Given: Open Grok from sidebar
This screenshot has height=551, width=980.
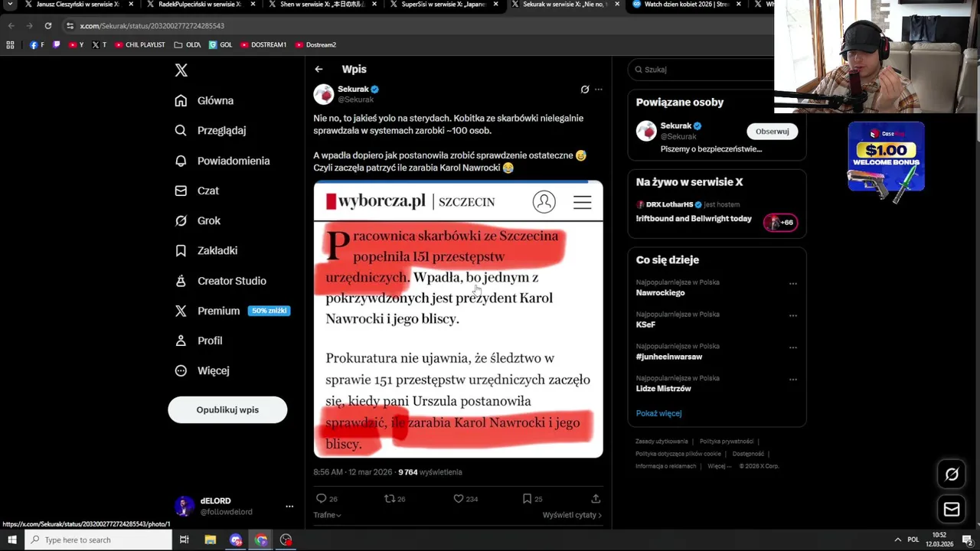Looking at the screenshot, I should pos(197,220).
